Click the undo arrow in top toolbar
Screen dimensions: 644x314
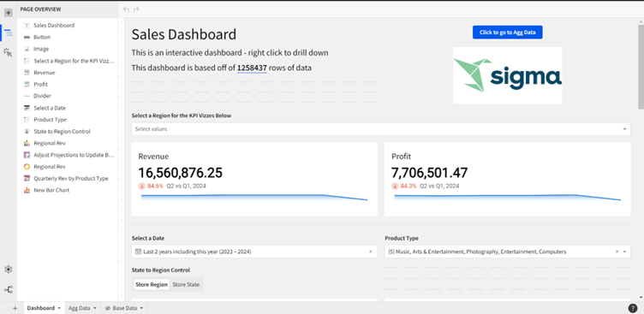coord(126,9)
